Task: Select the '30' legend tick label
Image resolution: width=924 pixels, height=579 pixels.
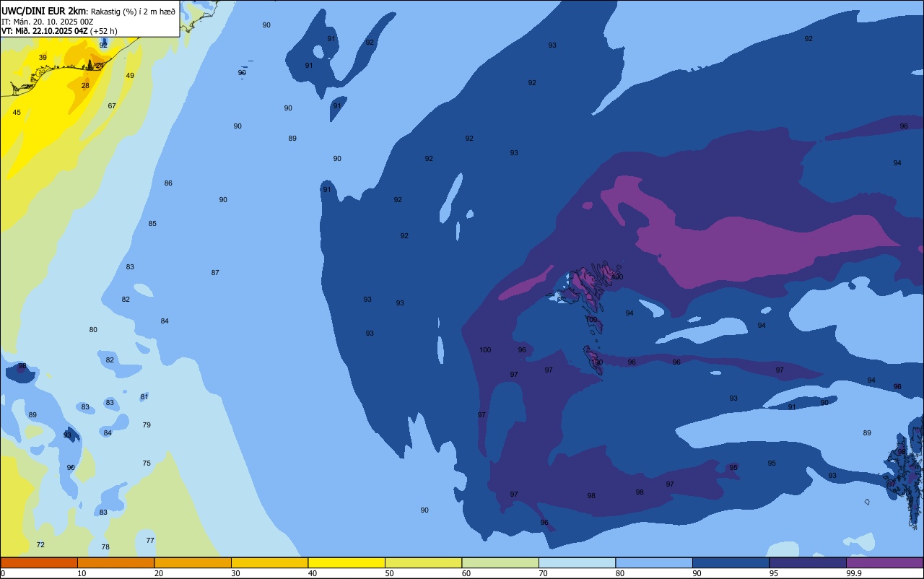Action: [235, 573]
